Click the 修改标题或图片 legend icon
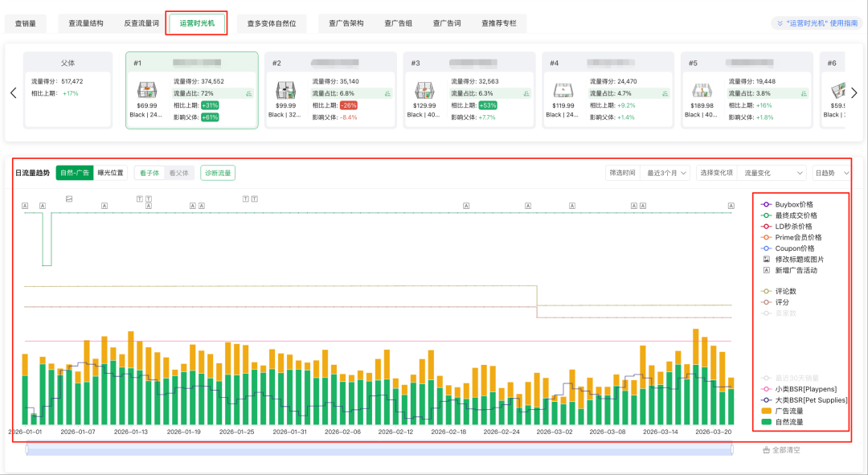Screen dimensions: 868x475 click(766, 260)
